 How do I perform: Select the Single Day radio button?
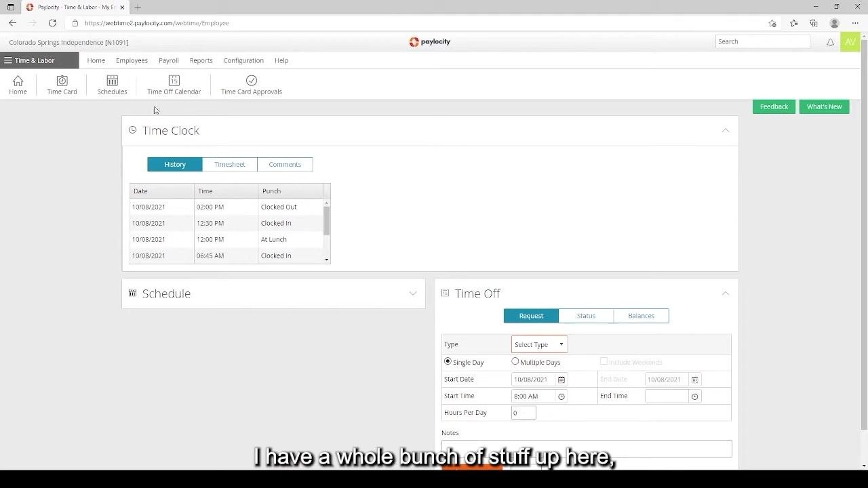coord(448,361)
